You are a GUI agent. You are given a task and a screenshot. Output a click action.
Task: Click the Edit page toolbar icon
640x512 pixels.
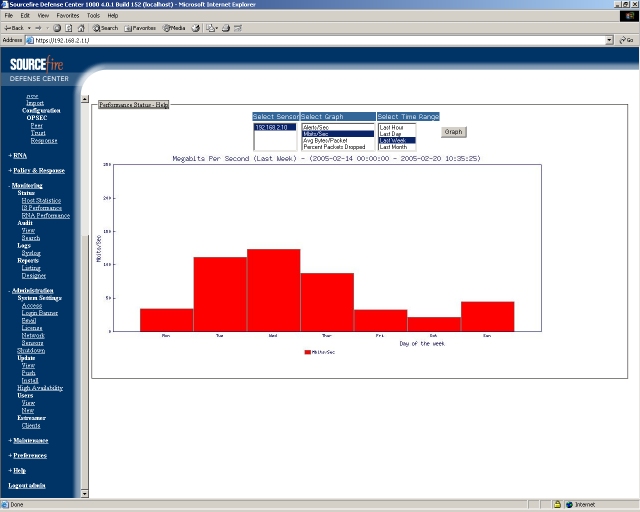(238, 28)
